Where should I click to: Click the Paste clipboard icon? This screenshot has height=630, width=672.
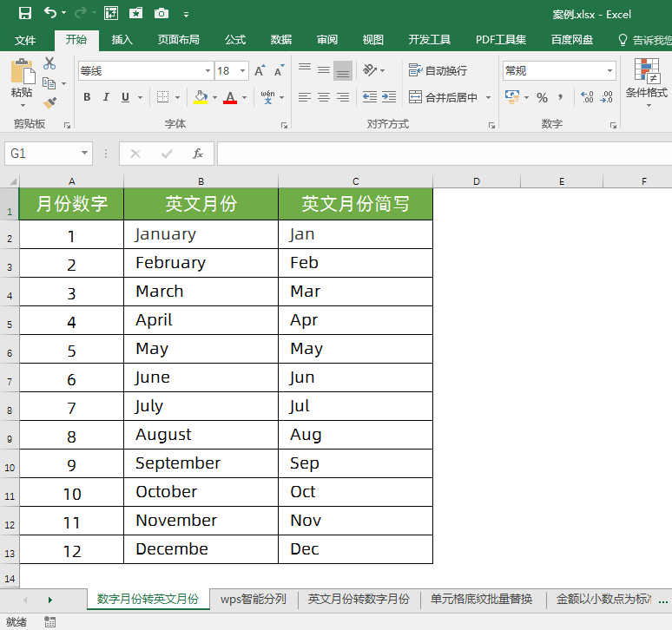pos(23,71)
